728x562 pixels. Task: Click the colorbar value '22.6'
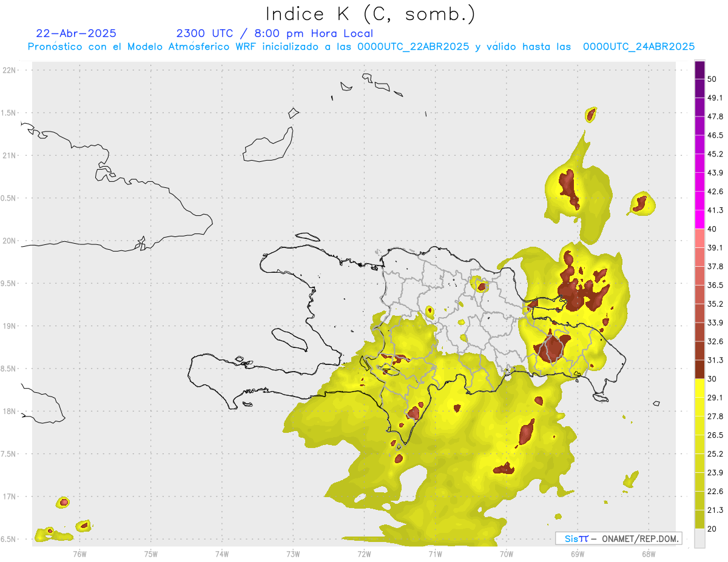point(715,492)
